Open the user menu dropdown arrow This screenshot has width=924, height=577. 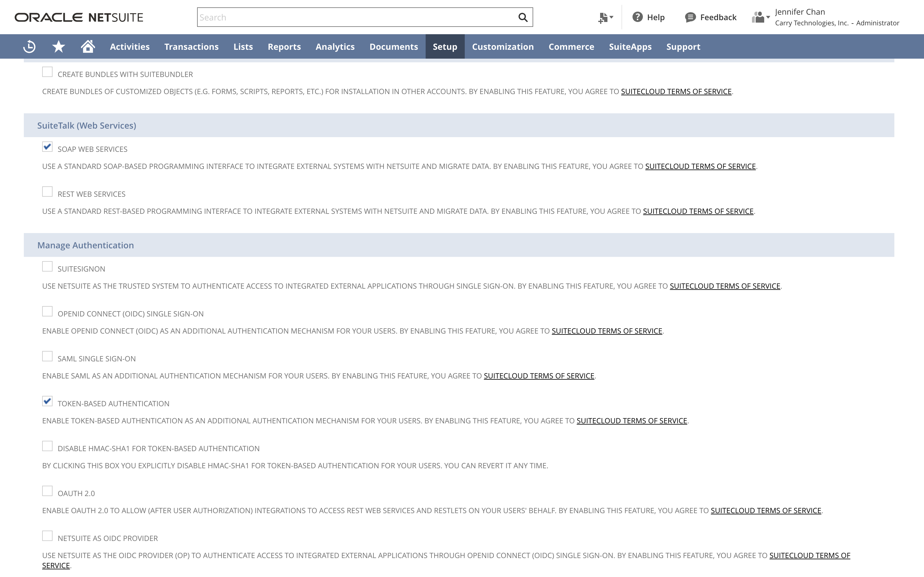[769, 17]
